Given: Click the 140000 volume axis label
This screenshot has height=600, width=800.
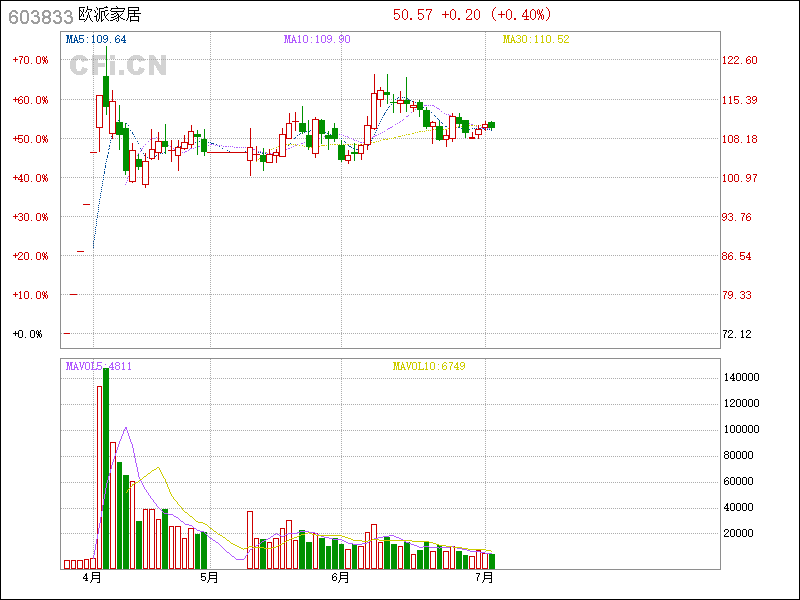Looking at the screenshot, I should pos(742,377).
